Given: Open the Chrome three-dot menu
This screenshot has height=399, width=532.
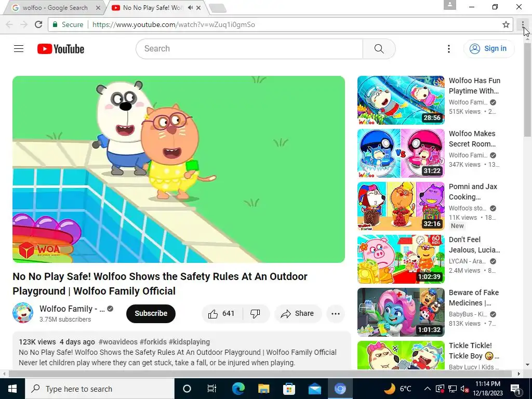Looking at the screenshot, I should [x=523, y=24].
